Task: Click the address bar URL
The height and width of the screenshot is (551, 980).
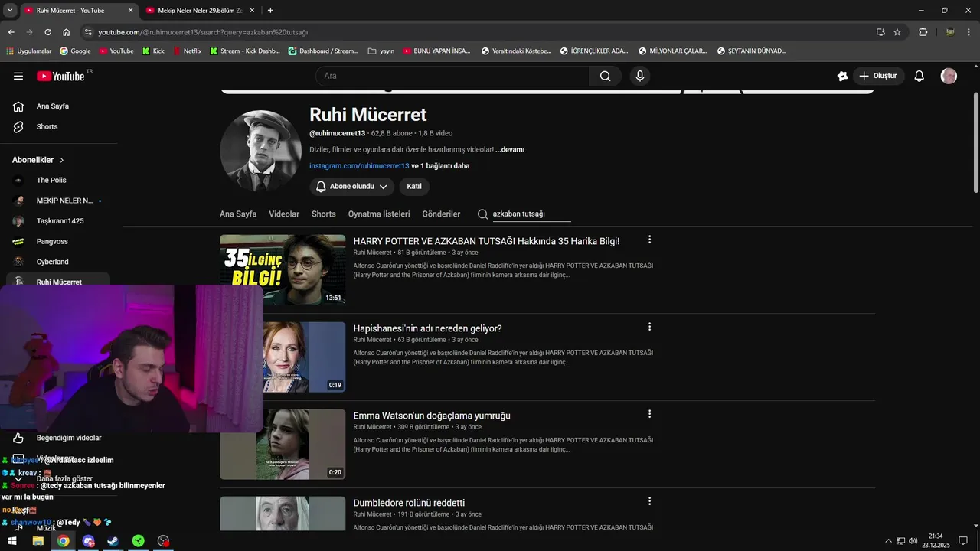Action: click(203, 32)
